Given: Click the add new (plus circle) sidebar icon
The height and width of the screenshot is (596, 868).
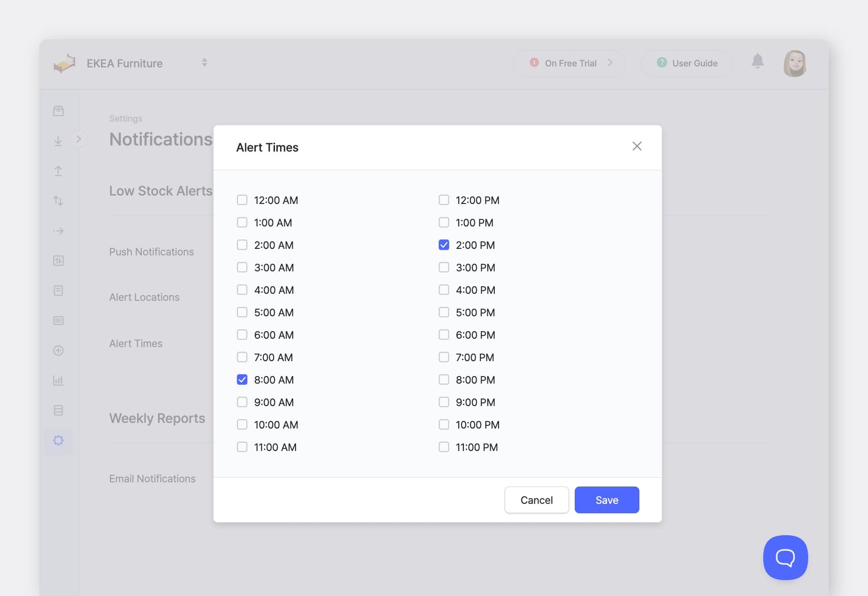Looking at the screenshot, I should (58, 350).
